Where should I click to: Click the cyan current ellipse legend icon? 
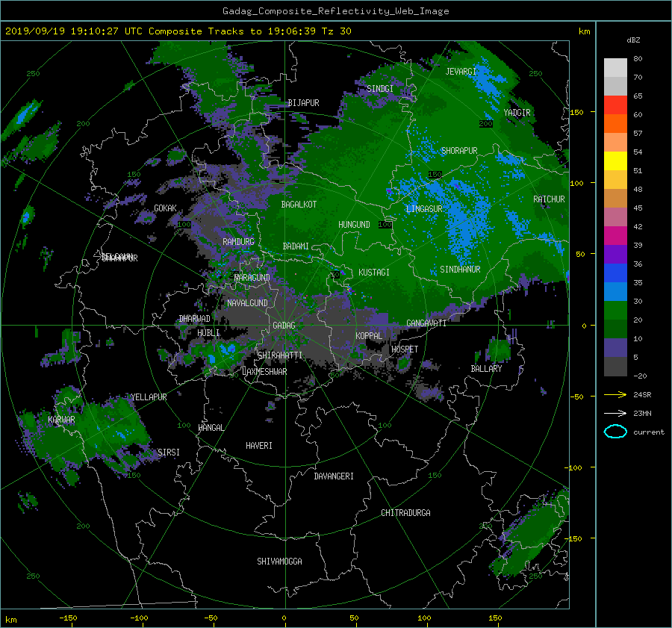tap(615, 432)
